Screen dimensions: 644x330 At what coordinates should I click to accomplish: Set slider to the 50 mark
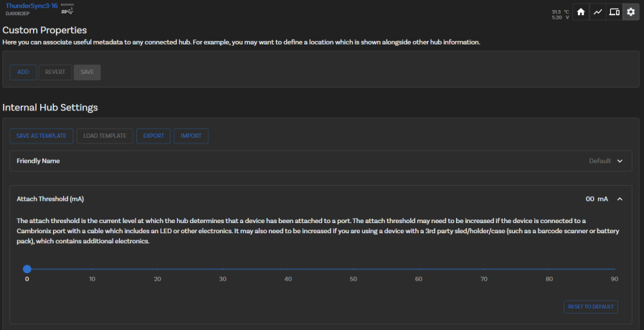(x=354, y=269)
